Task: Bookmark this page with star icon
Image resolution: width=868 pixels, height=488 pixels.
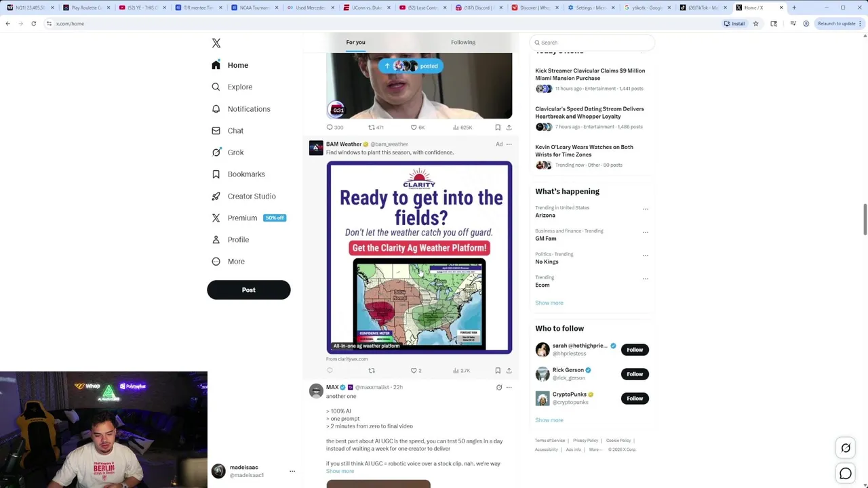Action: click(755, 24)
